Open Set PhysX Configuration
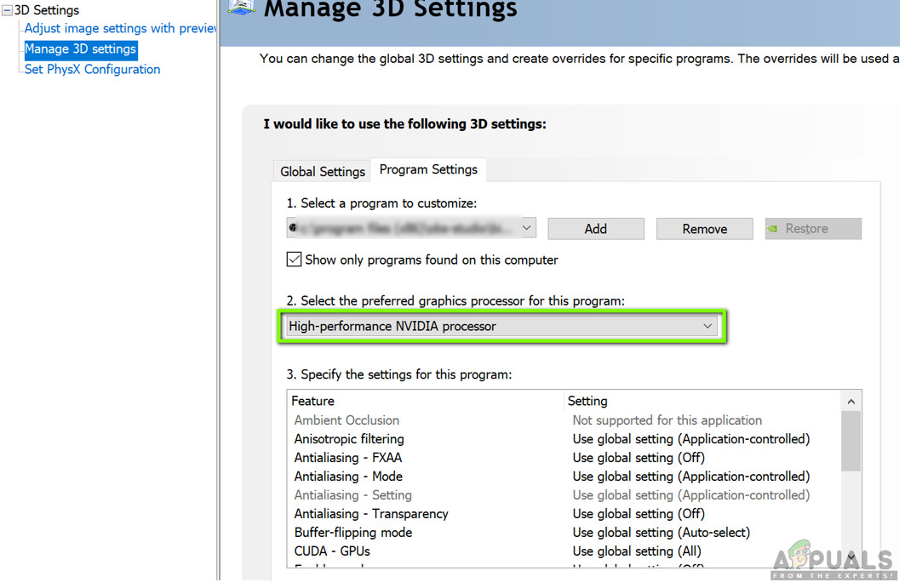The height and width of the screenshot is (588, 905). pos(92,69)
